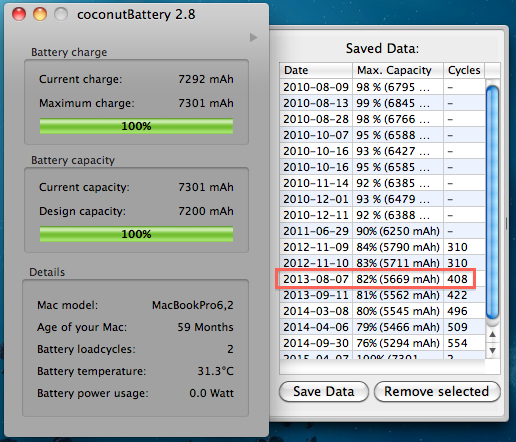Click the 95 % (6585 capacity cell
This screenshot has width=516, height=442.
(398, 167)
